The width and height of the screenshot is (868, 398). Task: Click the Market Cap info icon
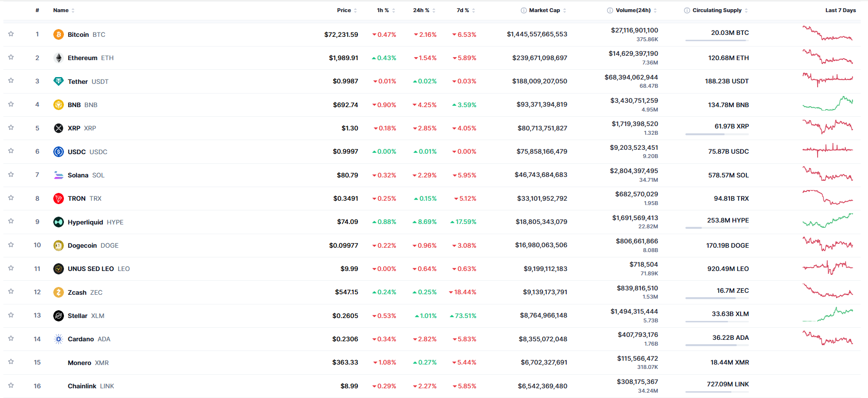click(524, 10)
